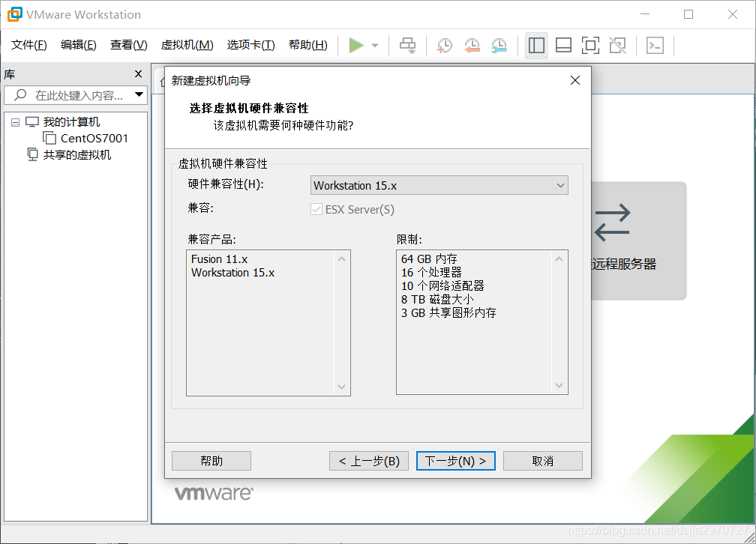Viewport: 756px width, 544px height.
Task: Click the 64 GB 内存 limit entry
Action: [429, 259]
